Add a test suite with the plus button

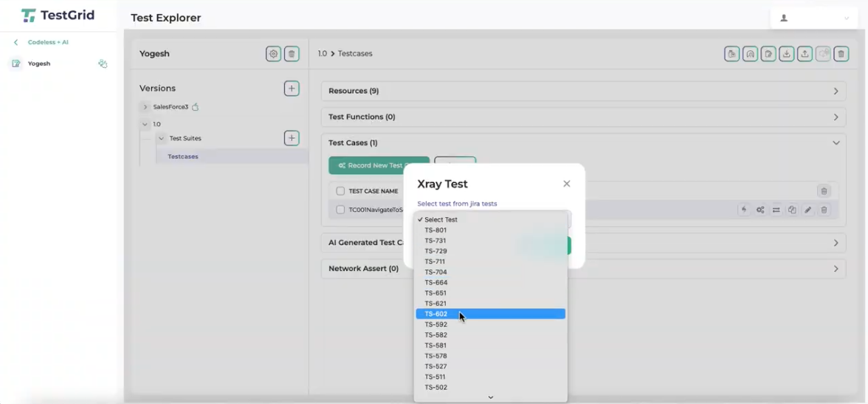click(x=292, y=138)
